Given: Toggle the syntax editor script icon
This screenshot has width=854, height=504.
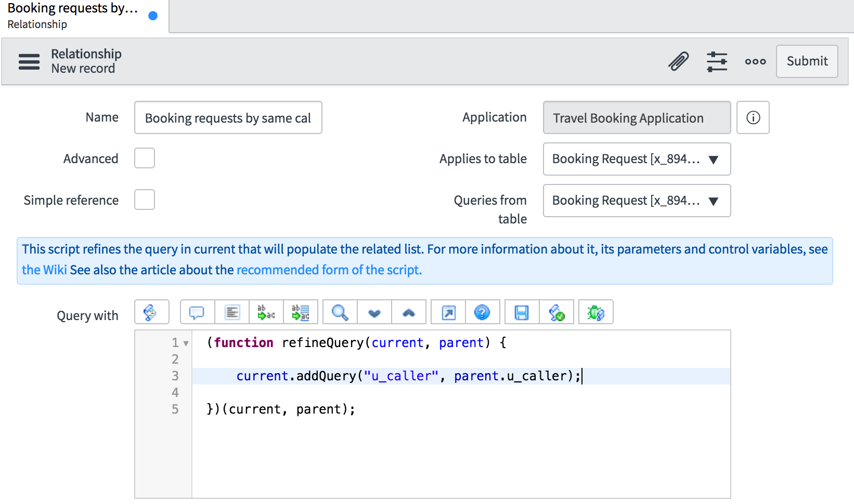Looking at the screenshot, I should pos(152,312).
